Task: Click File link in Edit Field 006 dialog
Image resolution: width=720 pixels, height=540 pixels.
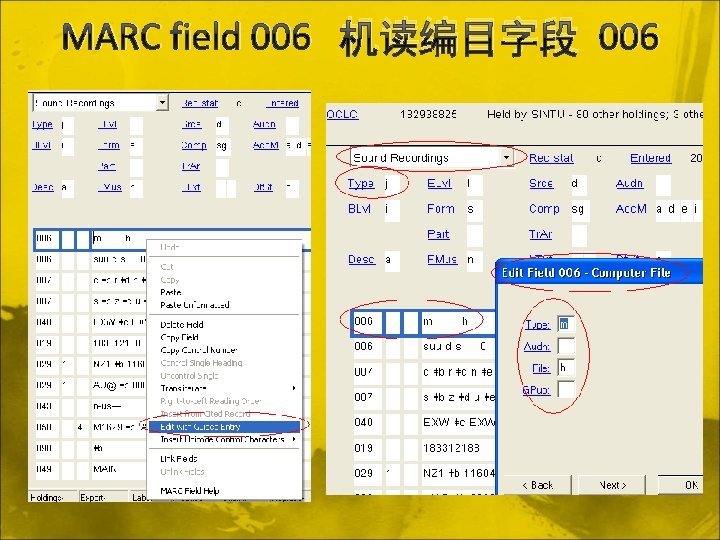Action: coord(541,368)
